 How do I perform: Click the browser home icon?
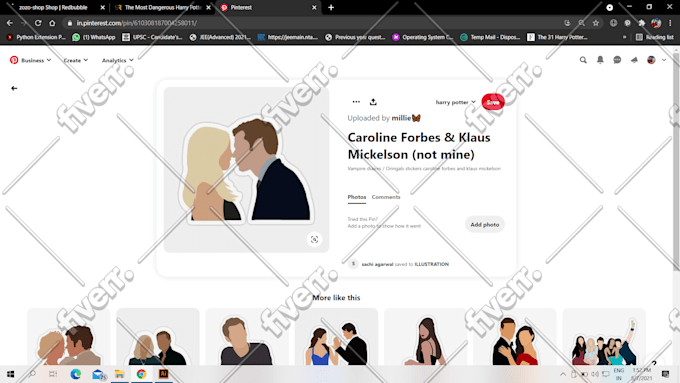(x=52, y=23)
